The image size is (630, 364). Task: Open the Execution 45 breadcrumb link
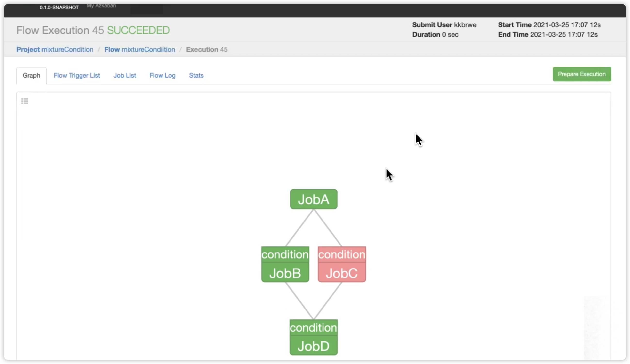tap(207, 49)
